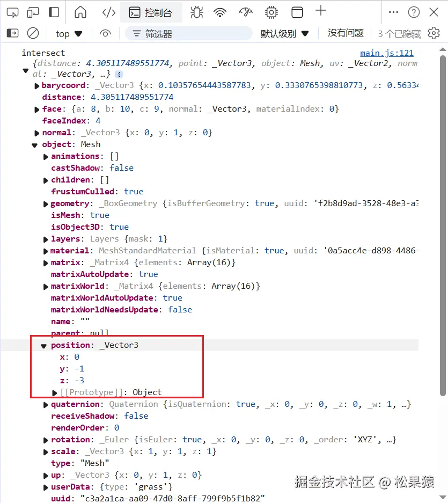This screenshot has height=503, width=448.
Task: Open the performance gauge panel icon
Action: point(245,12)
